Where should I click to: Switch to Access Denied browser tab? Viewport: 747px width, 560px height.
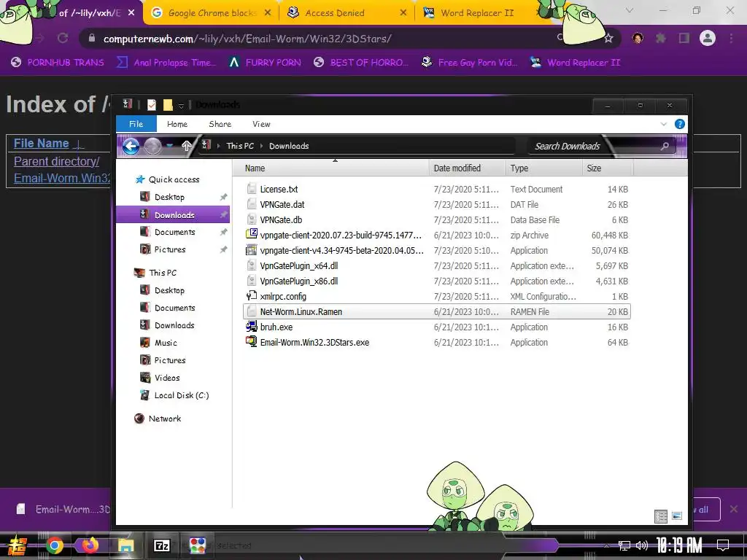tap(347, 13)
